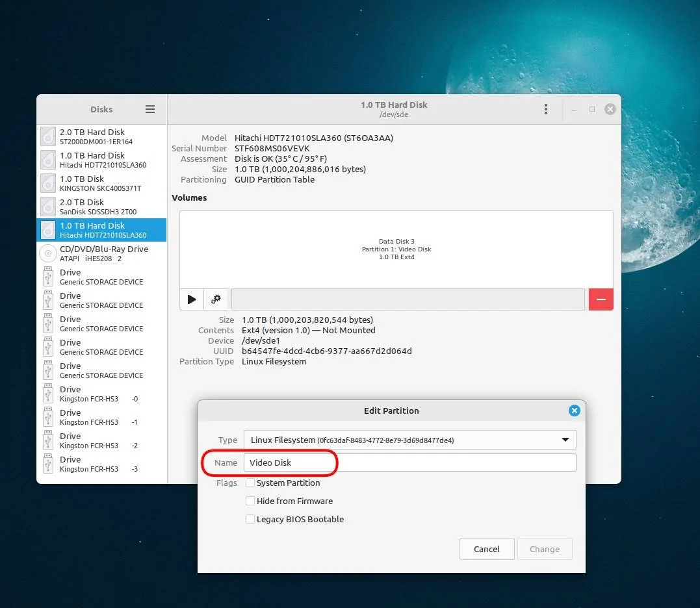Maximize the Disks window
This screenshot has height=608, width=700.
(592, 109)
